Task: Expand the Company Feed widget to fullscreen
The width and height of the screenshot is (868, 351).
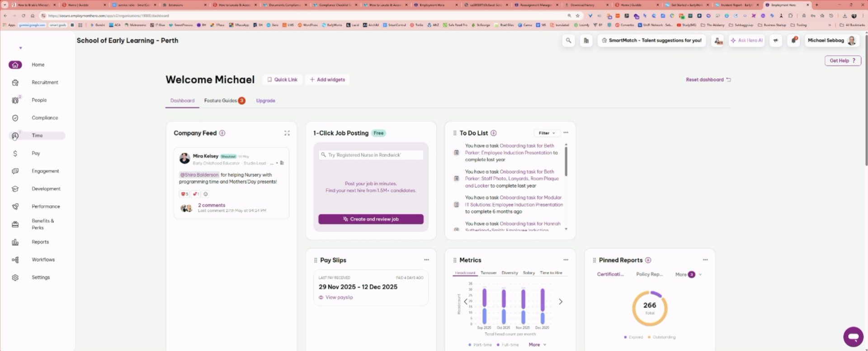Action: click(x=287, y=133)
